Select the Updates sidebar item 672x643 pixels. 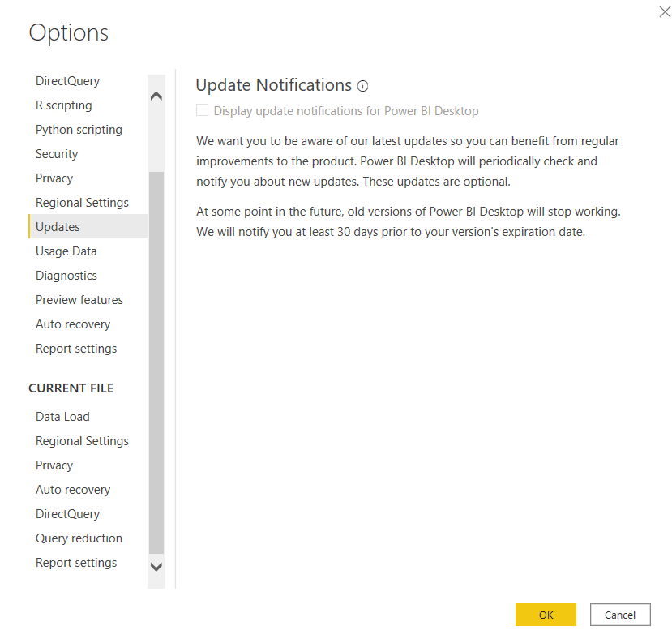pos(88,226)
